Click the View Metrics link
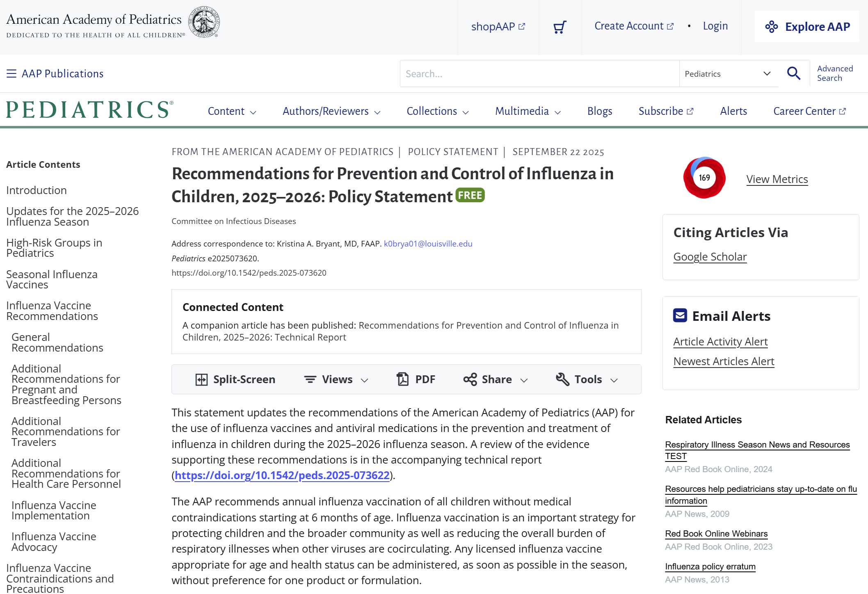868x594 pixels. pos(777,179)
